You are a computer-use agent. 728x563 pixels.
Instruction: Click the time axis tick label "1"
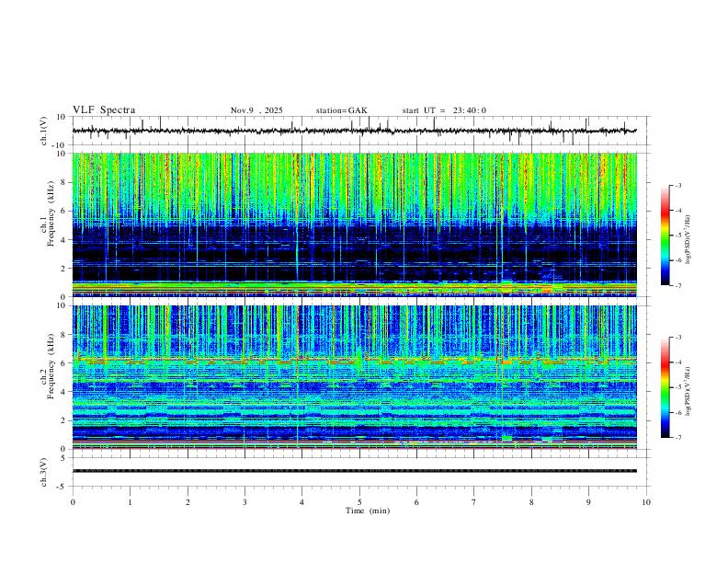tap(130, 502)
